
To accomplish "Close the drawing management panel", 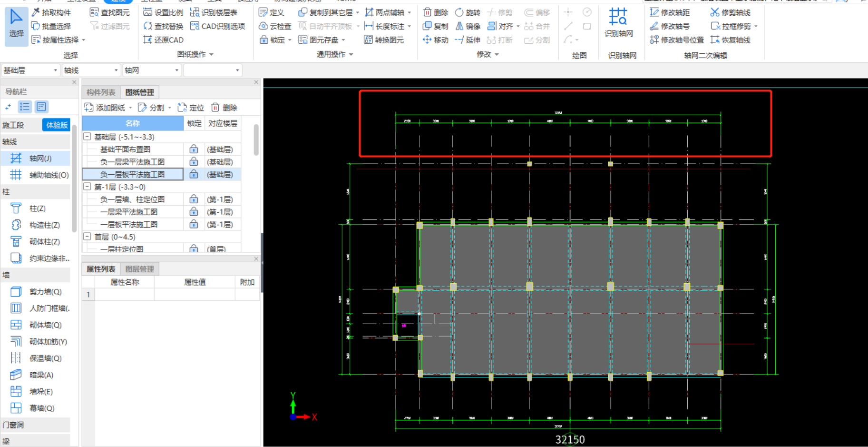I will (256, 82).
